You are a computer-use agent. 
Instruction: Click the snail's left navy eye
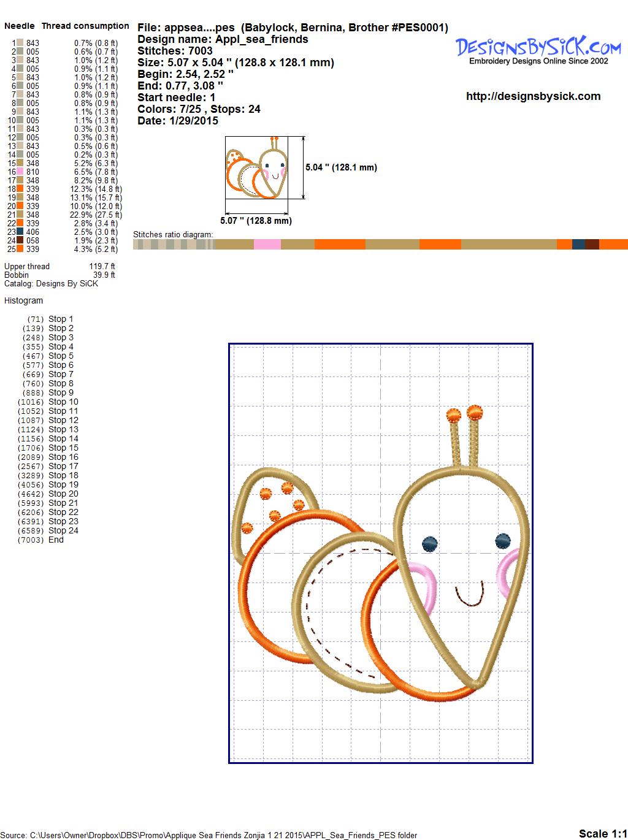coord(430,543)
